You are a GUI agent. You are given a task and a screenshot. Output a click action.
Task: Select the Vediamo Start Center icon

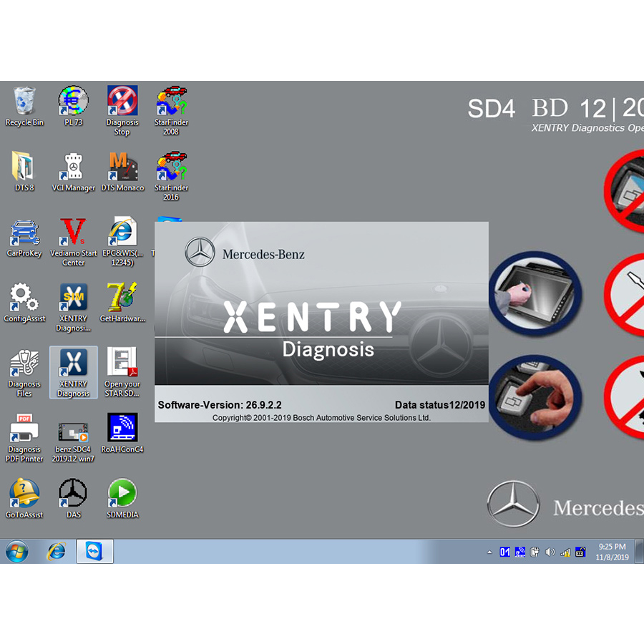[73, 234]
